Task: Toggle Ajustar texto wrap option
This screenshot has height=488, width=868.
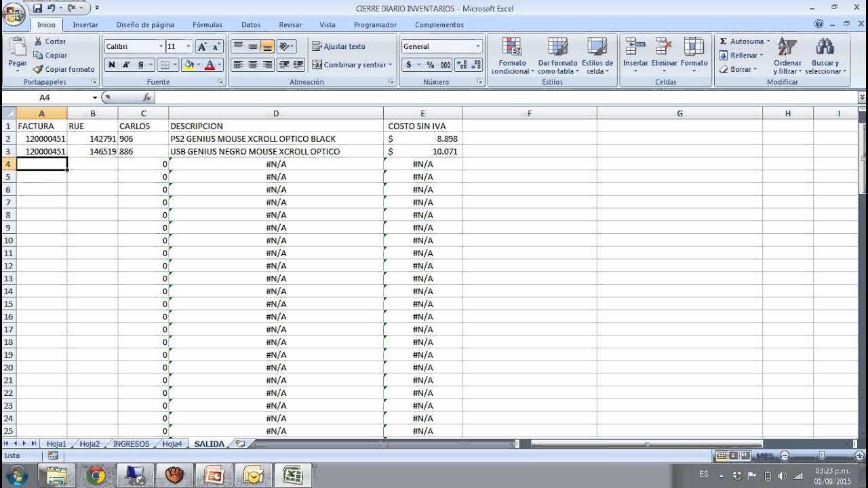Action: point(339,47)
